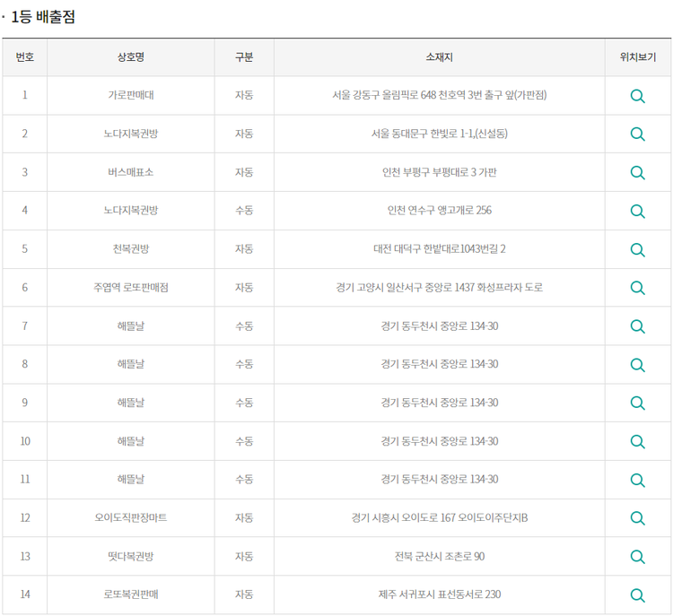Open map for 인천 연수구 앵고개로 256

(x=637, y=211)
